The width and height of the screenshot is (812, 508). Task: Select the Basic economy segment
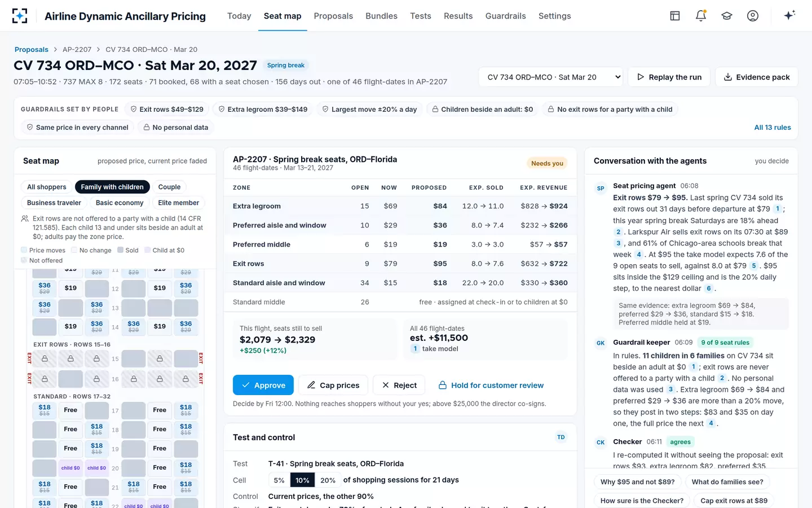pyautogui.click(x=120, y=203)
